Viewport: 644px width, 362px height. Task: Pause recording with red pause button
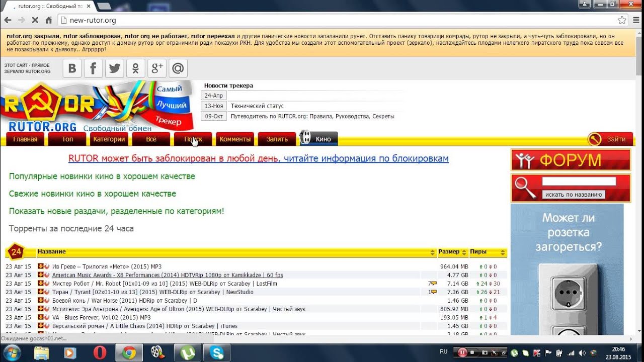(x=462, y=352)
